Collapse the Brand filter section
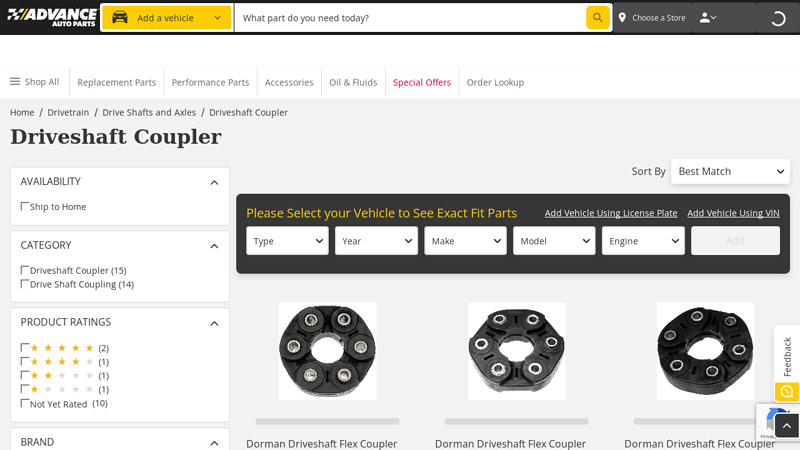This screenshot has height=450, width=800. [214, 443]
